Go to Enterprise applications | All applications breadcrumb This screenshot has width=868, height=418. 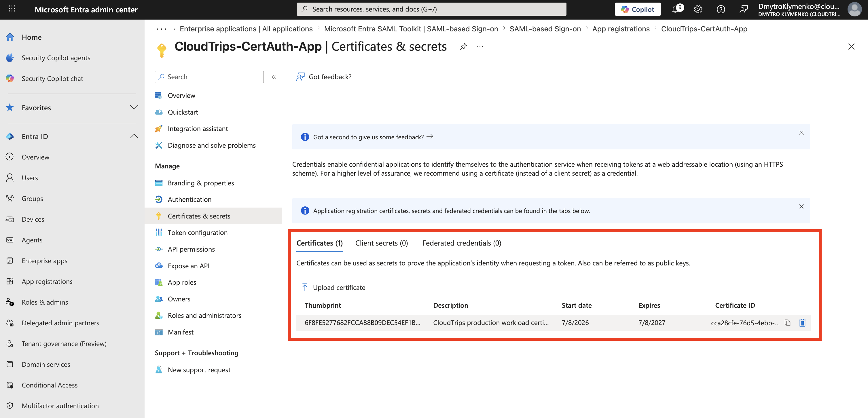point(246,29)
